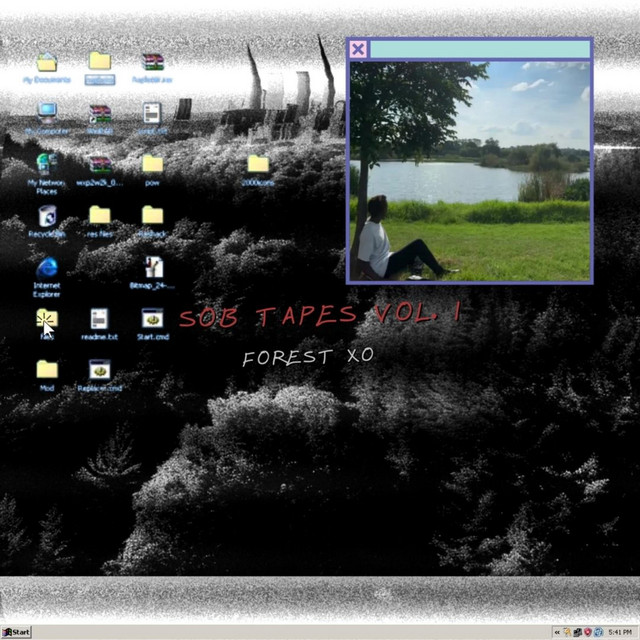Screen dimensions: 640x640
Task: Click the yellow tray icon
Action: point(567,632)
